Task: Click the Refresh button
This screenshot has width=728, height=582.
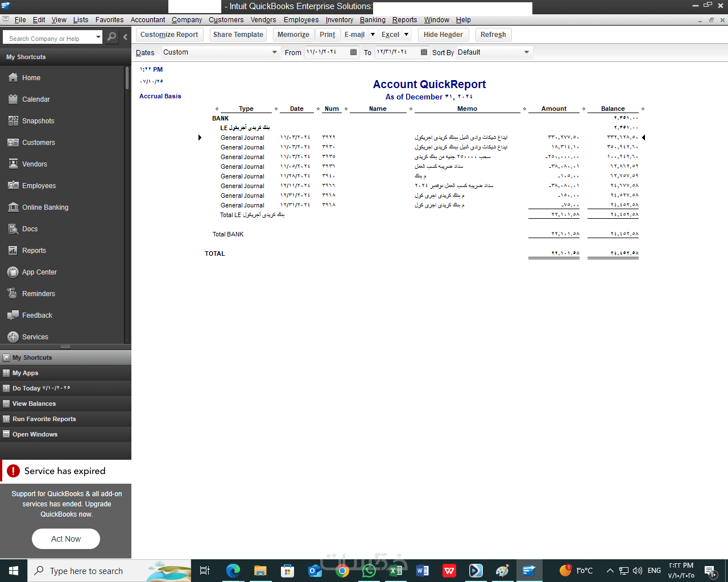Action: [493, 35]
